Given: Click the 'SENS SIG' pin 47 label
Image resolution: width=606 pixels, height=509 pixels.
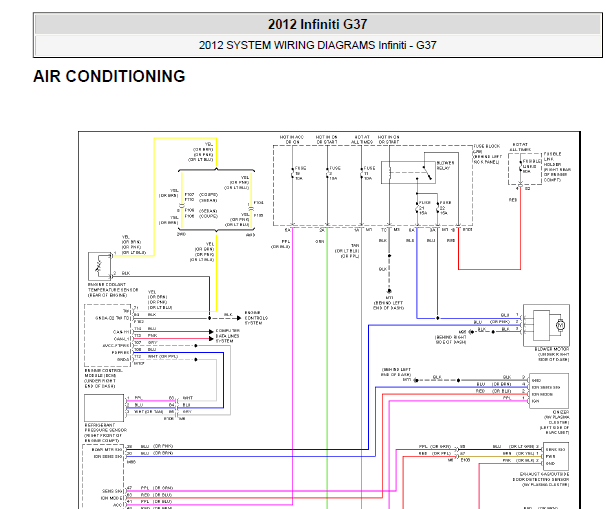Looking at the screenshot, I should [x=112, y=491].
